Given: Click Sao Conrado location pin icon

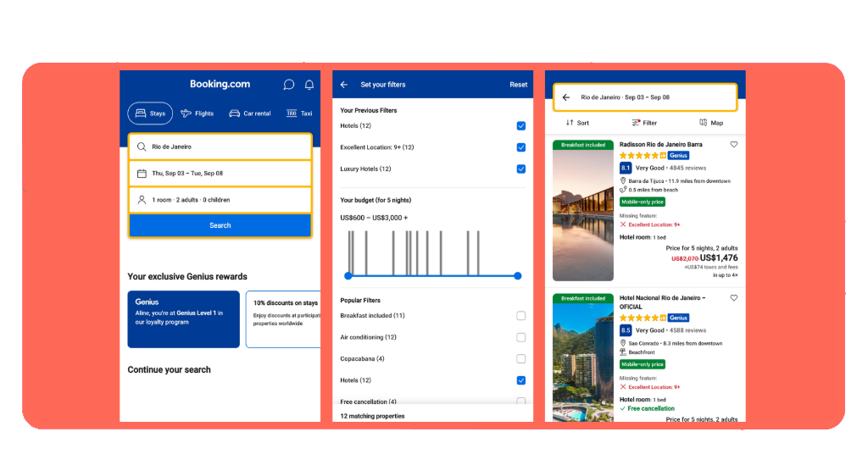Looking at the screenshot, I should coord(623,343).
